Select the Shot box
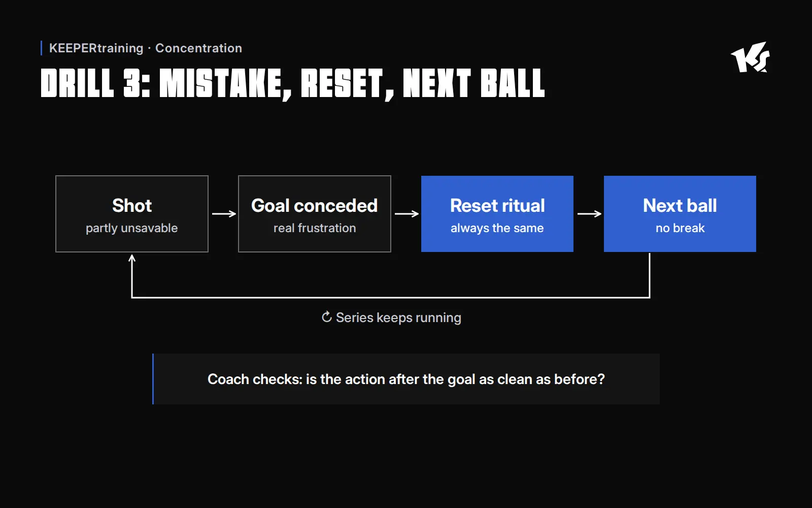Viewport: 812px width, 508px height. (132, 214)
